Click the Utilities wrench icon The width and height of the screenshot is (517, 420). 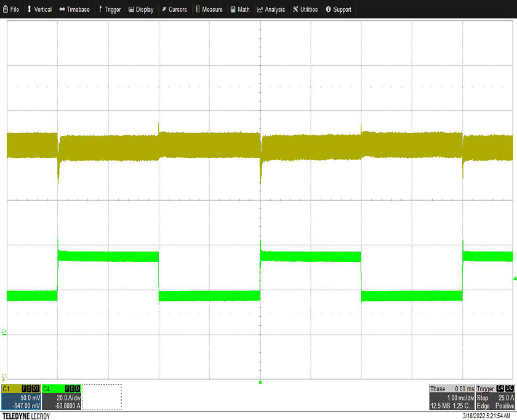coord(296,9)
